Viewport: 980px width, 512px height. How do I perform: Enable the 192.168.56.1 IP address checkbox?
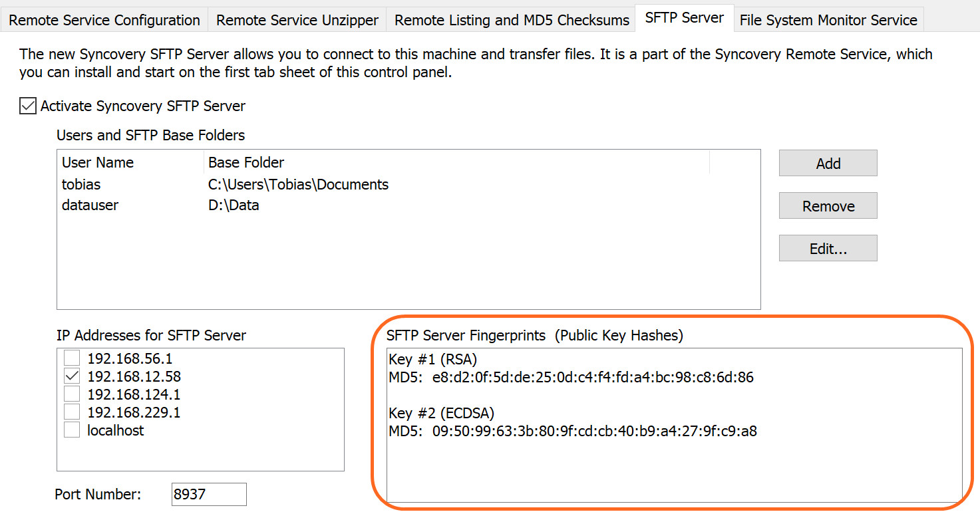pyautogui.click(x=72, y=358)
